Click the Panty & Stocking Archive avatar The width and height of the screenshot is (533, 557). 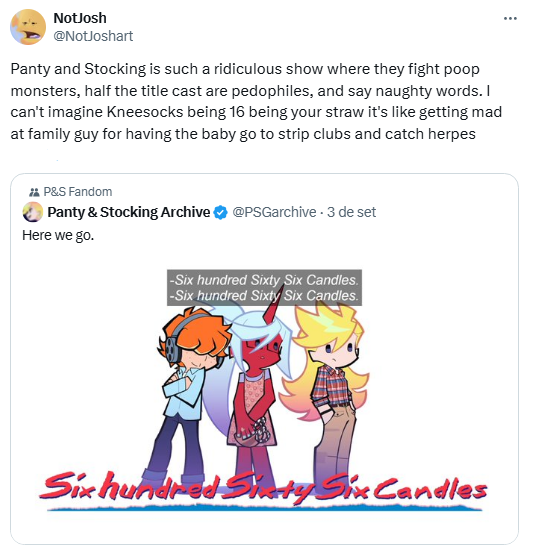[33, 212]
